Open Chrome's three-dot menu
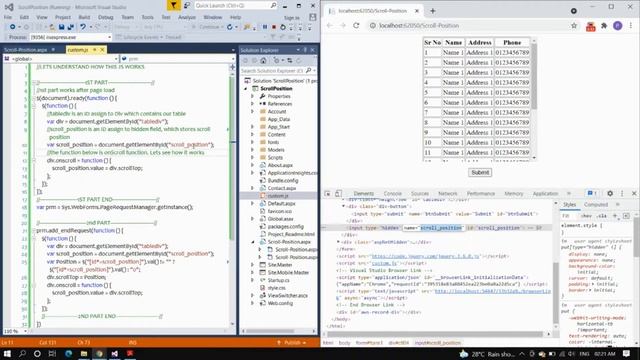 click(x=631, y=26)
